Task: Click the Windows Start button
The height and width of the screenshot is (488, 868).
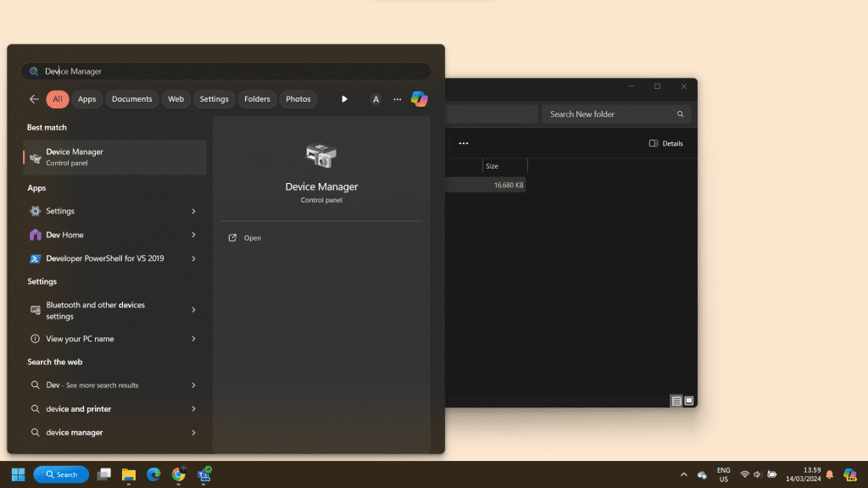Action: click(18, 474)
